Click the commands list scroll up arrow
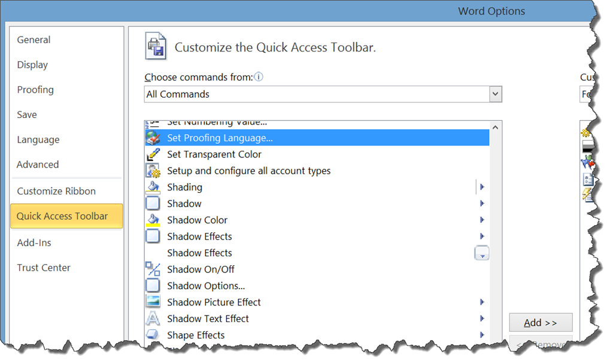Viewport: 613px width, 364px height. [x=495, y=128]
